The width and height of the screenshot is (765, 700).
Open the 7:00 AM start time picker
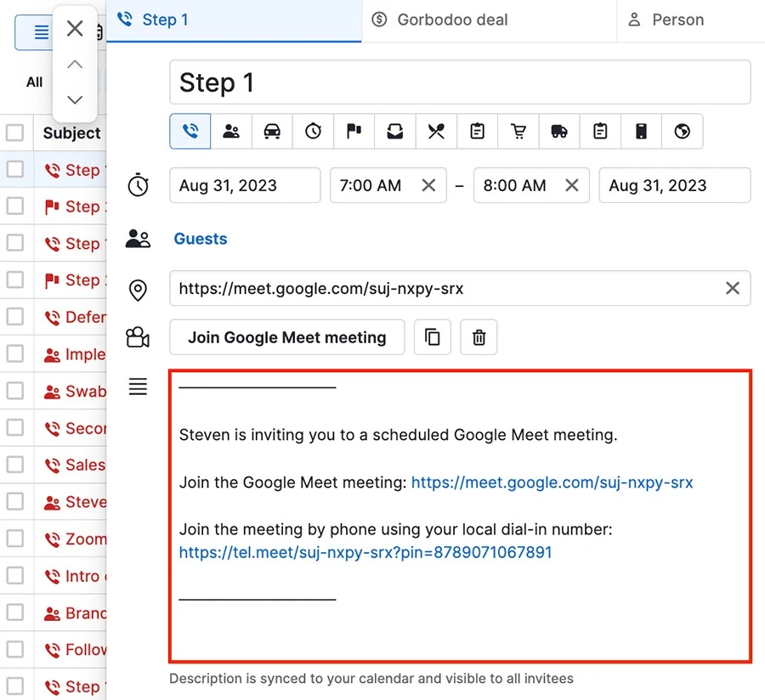[371, 185]
